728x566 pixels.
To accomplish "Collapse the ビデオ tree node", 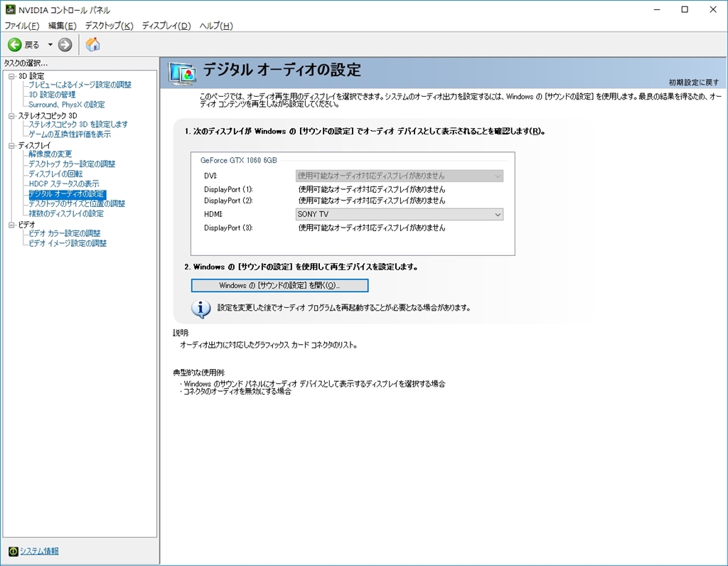I will tap(11, 225).
